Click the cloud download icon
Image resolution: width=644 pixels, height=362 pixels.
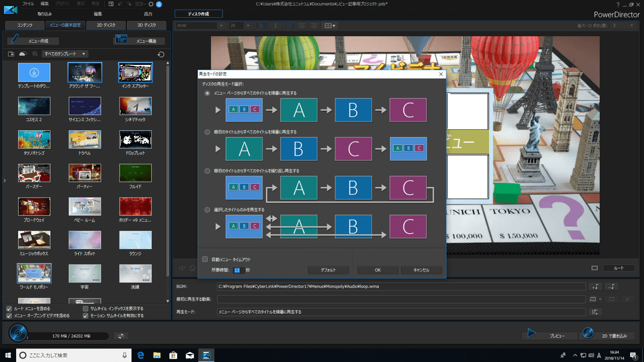pos(23,54)
